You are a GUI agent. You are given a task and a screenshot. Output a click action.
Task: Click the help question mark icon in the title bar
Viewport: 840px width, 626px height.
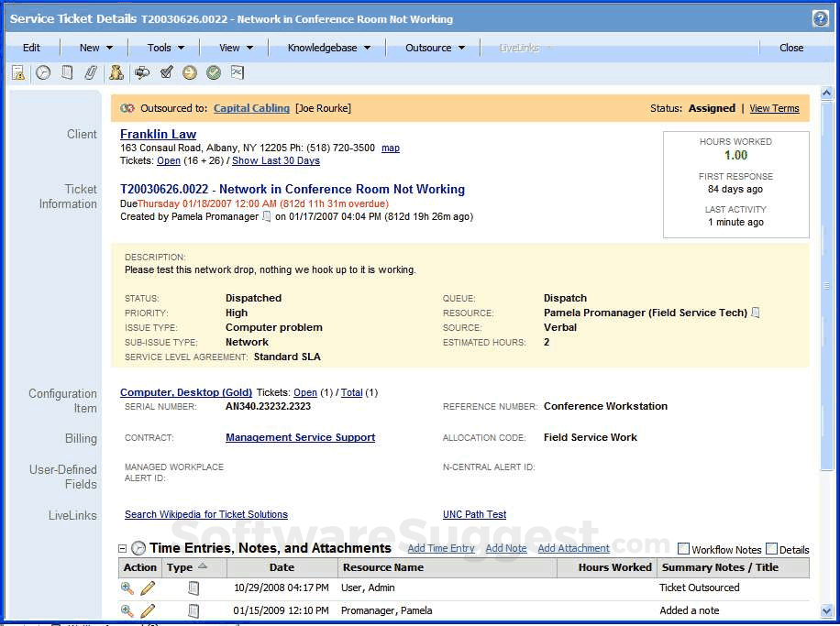point(822,18)
